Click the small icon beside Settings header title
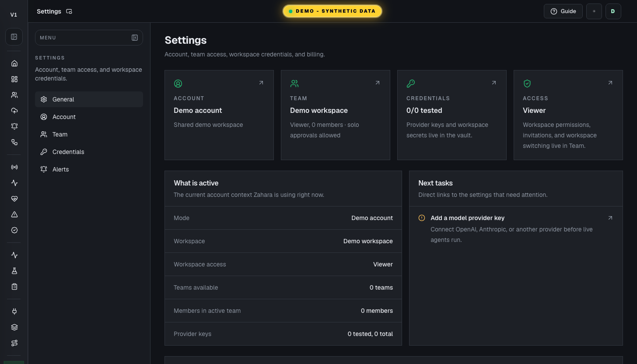This screenshot has height=364, width=637. point(69,11)
